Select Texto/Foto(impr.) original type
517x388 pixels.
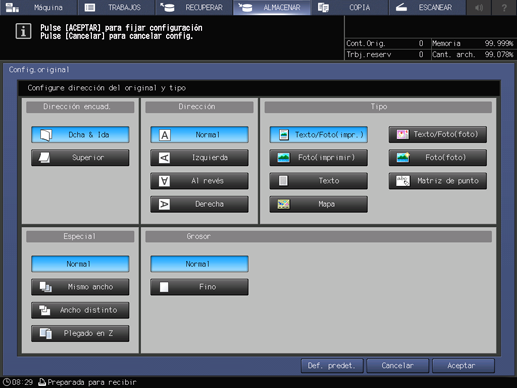[x=318, y=135]
